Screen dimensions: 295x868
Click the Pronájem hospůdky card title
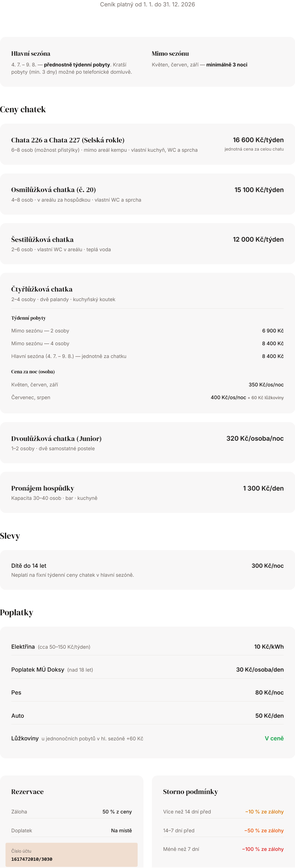point(43,488)
